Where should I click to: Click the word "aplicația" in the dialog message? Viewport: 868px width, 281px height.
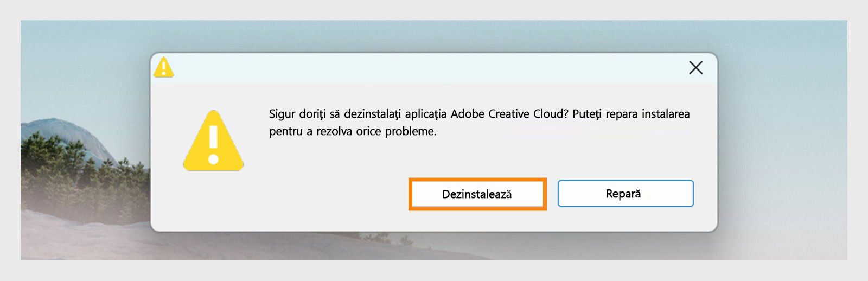click(425, 114)
